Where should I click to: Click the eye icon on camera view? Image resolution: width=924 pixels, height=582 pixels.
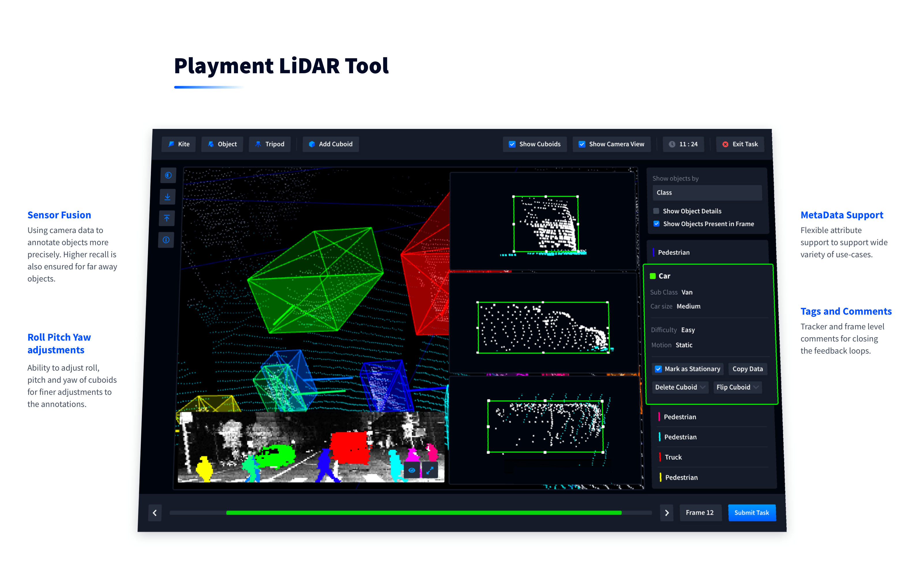pyautogui.click(x=412, y=470)
